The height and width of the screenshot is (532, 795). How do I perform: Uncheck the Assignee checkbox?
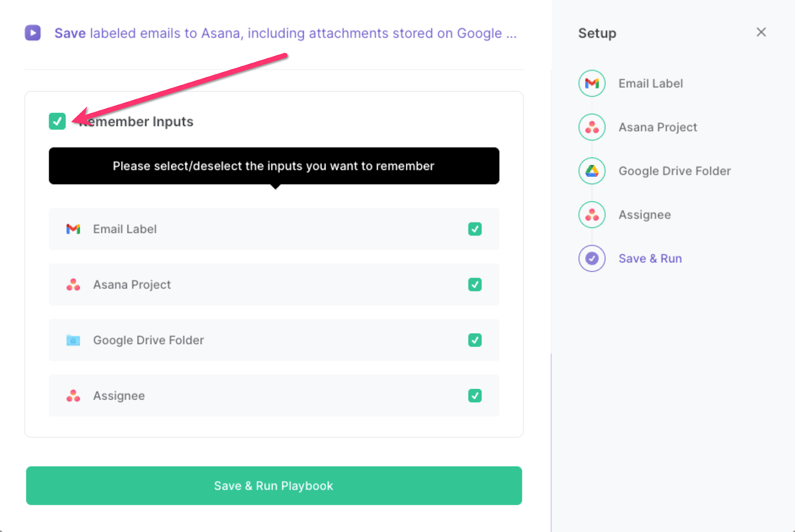point(475,396)
